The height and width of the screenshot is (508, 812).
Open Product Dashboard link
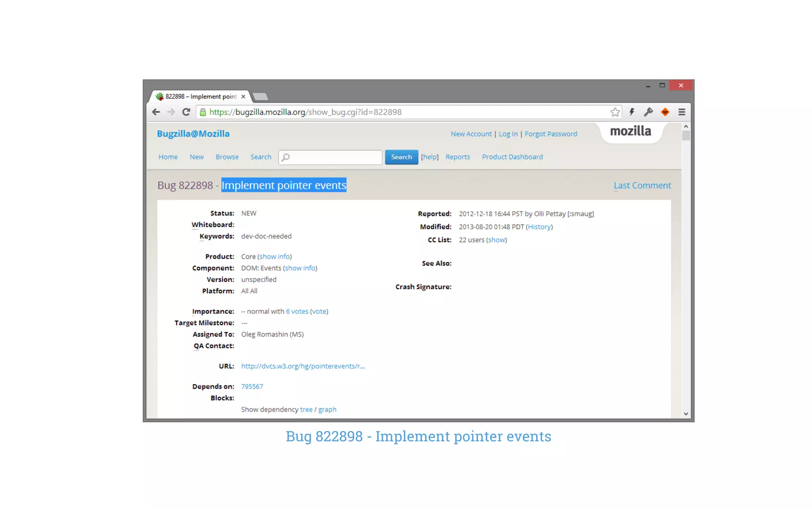pos(512,157)
